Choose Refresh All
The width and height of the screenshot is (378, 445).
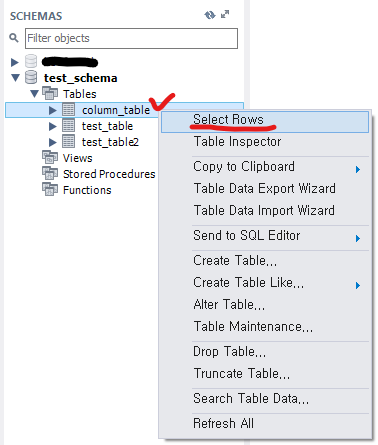[223, 423]
